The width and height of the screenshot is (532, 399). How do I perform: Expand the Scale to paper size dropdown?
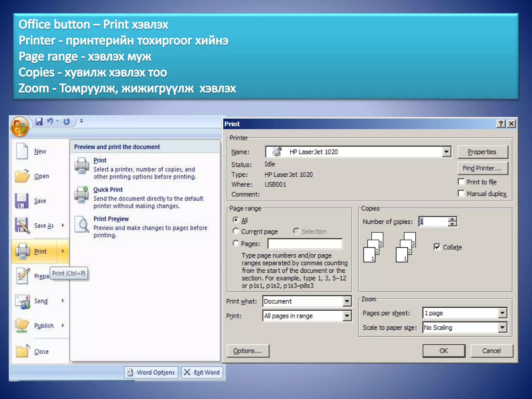pyautogui.click(x=502, y=327)
